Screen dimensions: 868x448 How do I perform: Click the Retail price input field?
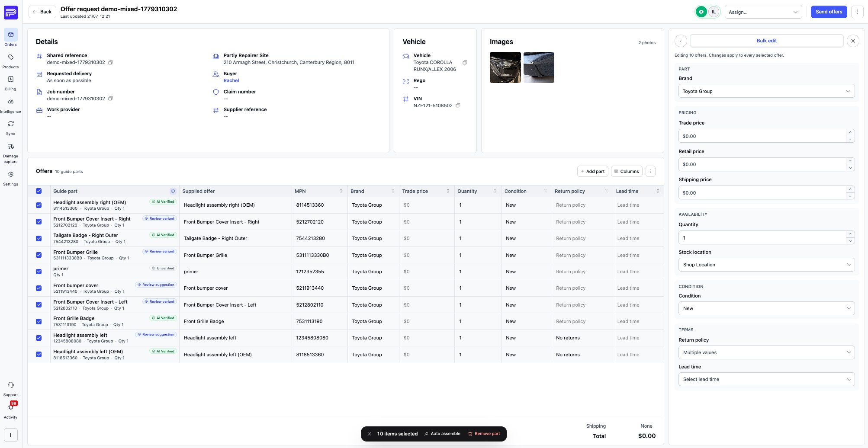point(762,164)
